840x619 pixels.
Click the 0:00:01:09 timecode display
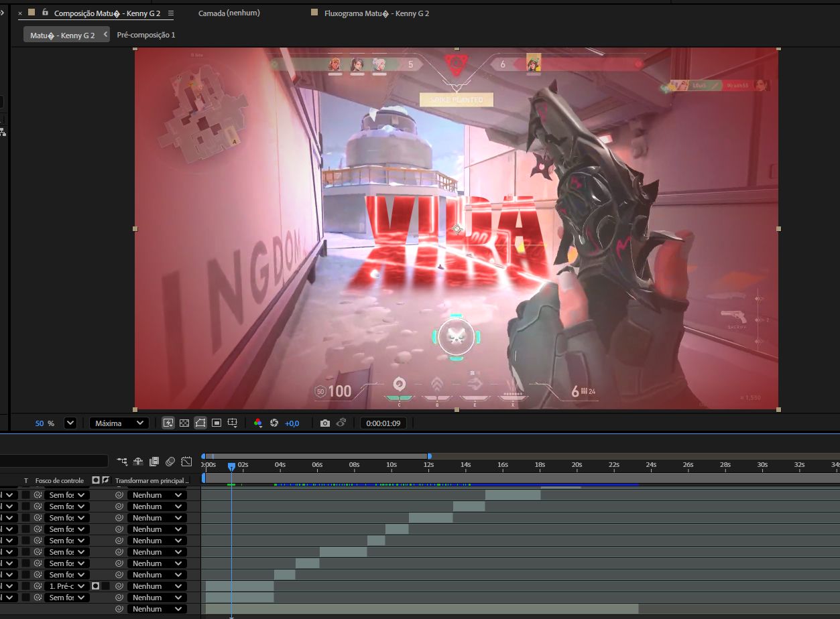[383, 423]
